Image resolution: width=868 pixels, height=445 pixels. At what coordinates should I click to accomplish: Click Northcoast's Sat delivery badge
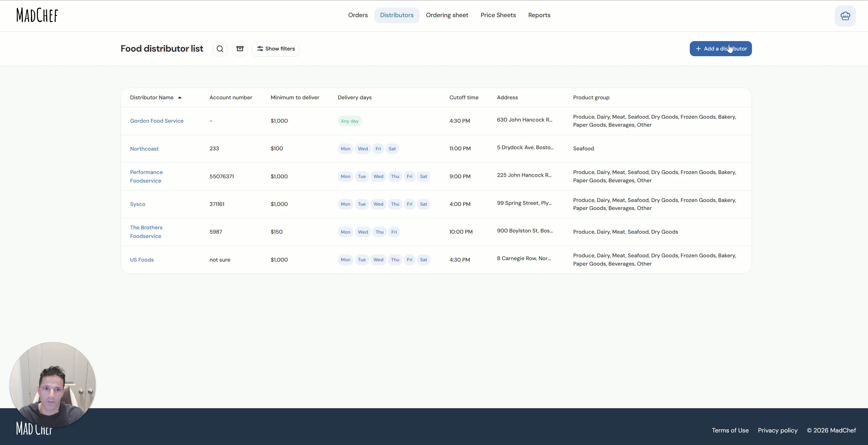click(x=392, y=149)
